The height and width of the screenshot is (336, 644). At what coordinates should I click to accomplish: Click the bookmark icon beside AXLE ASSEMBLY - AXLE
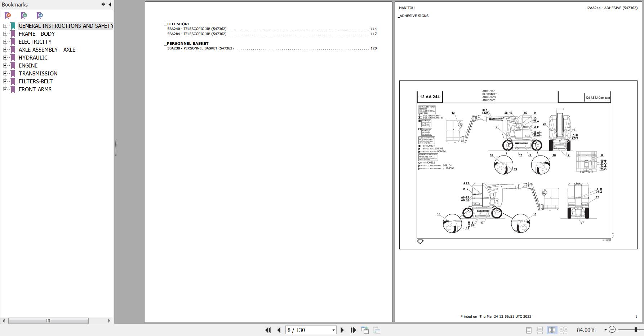click(x=13, y=50)
